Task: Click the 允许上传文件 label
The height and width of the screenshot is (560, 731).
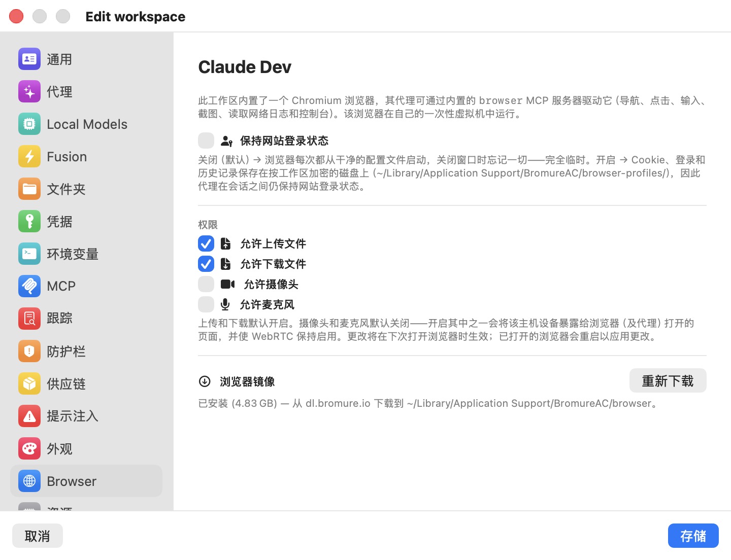Action: click(x=273, y=244)
